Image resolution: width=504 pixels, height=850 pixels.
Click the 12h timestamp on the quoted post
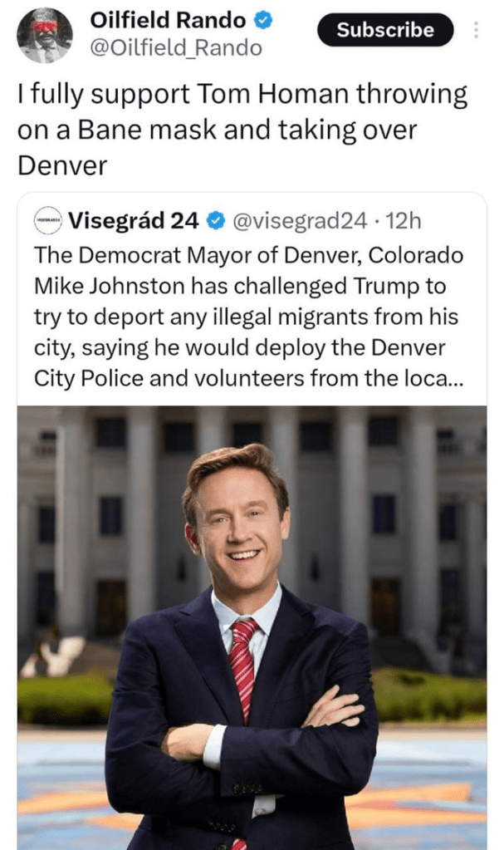404,221
